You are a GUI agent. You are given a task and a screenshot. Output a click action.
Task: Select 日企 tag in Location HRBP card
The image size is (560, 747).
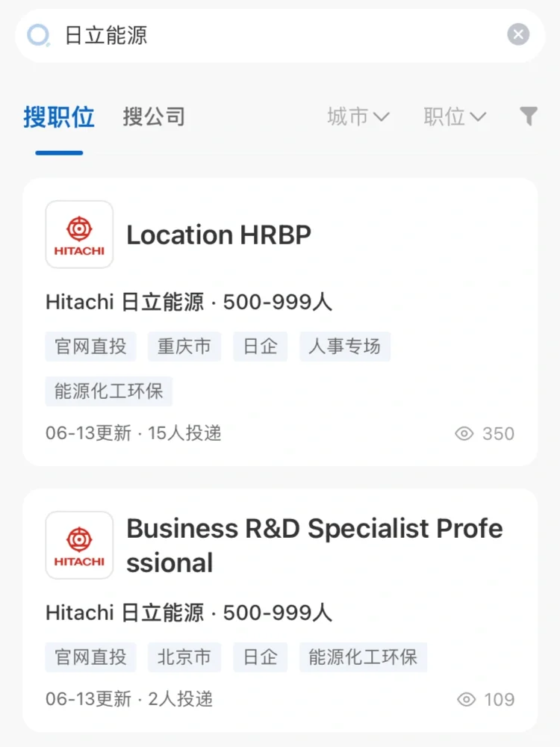point(260,347)
